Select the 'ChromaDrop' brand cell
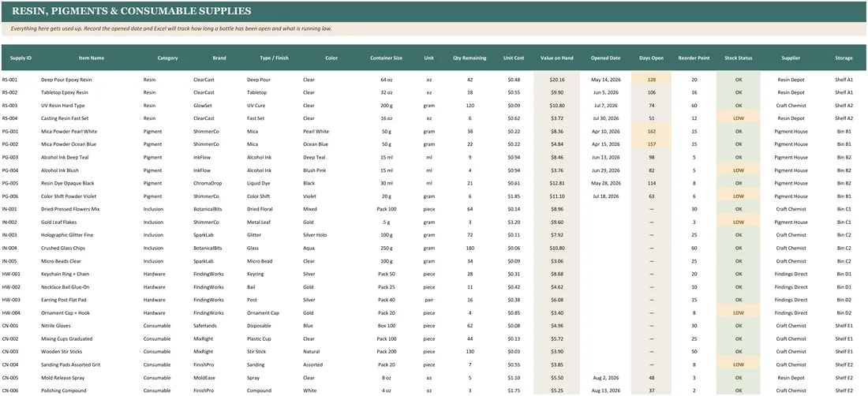The height and width of the screenshot is (396, 868). coord(207,183)
